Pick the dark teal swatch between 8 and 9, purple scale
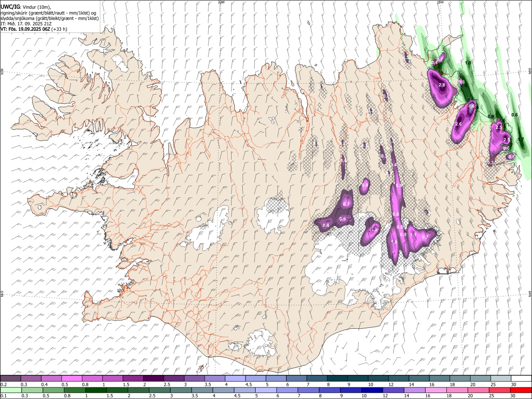Image resolution: width=532 pixels, height=399 pixels. (x=337, y=378)
